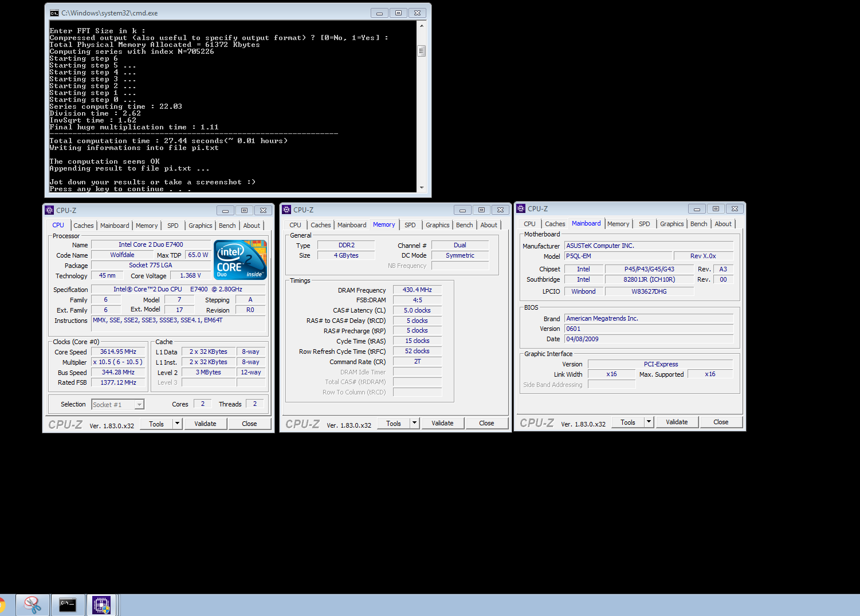Click the Close button in the Mainboard window
This screenshot has height=616, width=860.
tap(721, 422)
